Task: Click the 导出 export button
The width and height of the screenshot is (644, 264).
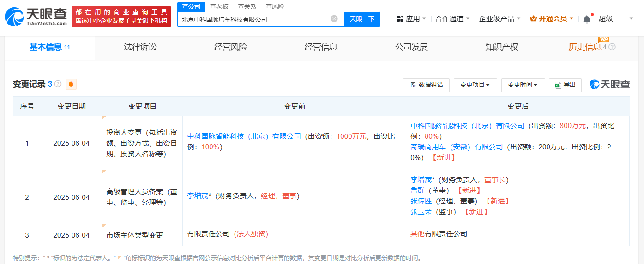Action: [x=565, y=85]
